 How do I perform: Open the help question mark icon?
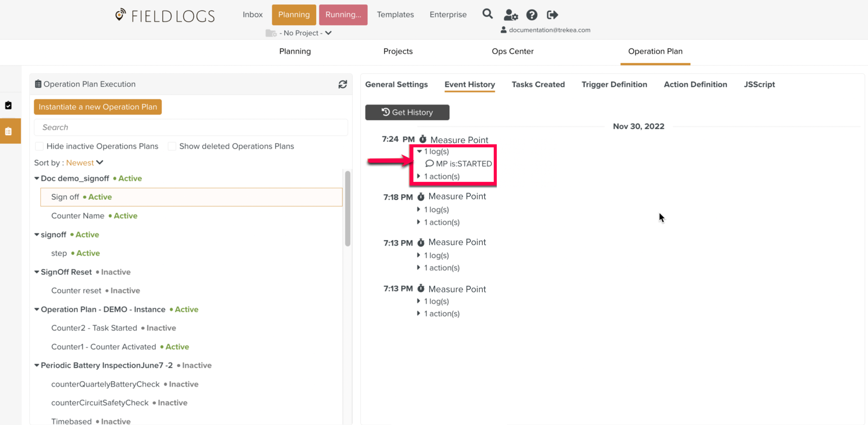(532, 15)
